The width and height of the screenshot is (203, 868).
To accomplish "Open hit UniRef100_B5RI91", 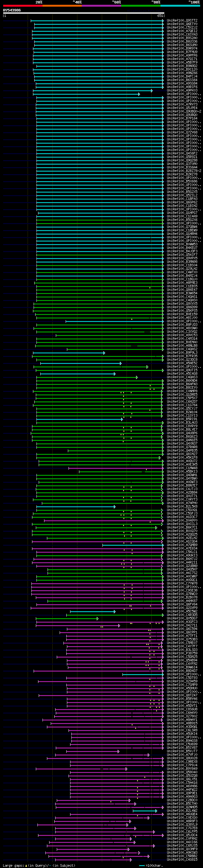I will [x=182, y=419].
